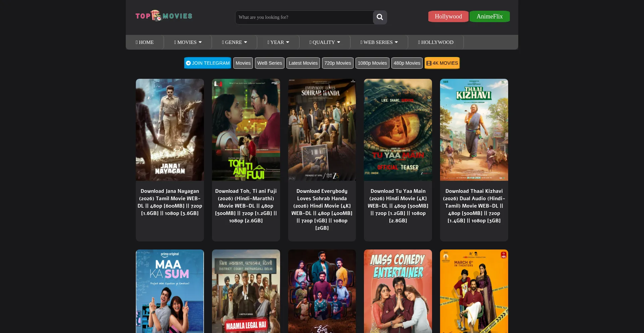Open the AnimeFlix green button
The image size is (644, 333).
(489, 16)
